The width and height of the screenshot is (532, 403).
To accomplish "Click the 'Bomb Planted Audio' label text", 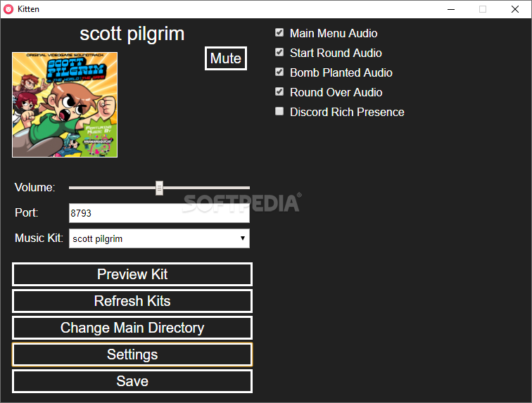I will 341,72.
